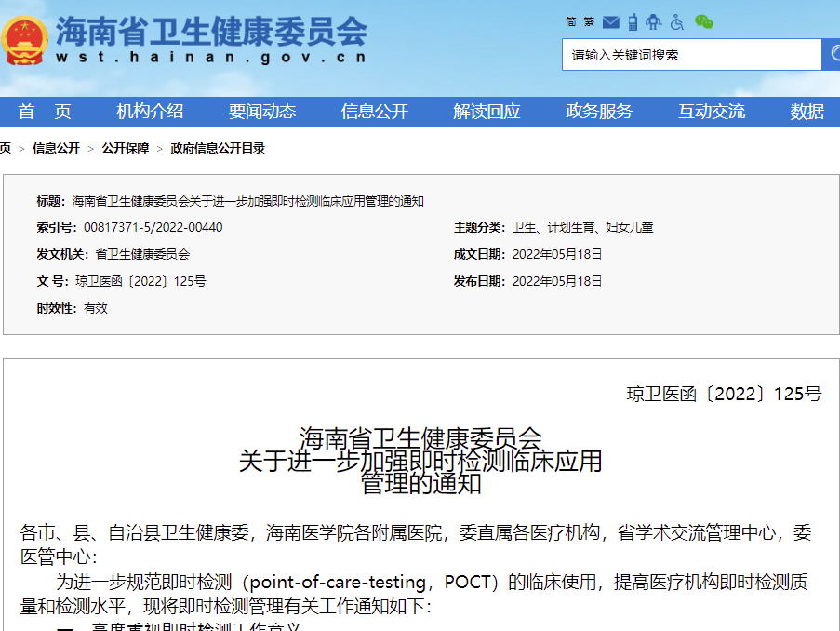Switch to traditional Chinese (繁)

pos(589,21)
